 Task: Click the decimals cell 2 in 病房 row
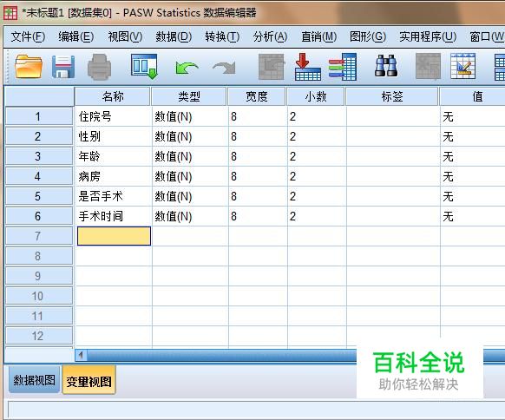click(317, 176)
